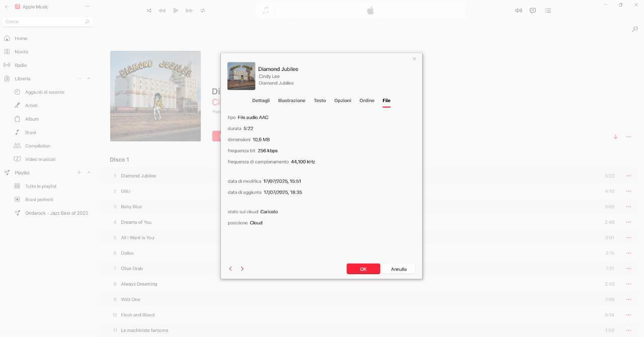This screenshot has height=337, width=644.
Task: Switch to the Opzioni tab
Action: [x=343, y=101]
